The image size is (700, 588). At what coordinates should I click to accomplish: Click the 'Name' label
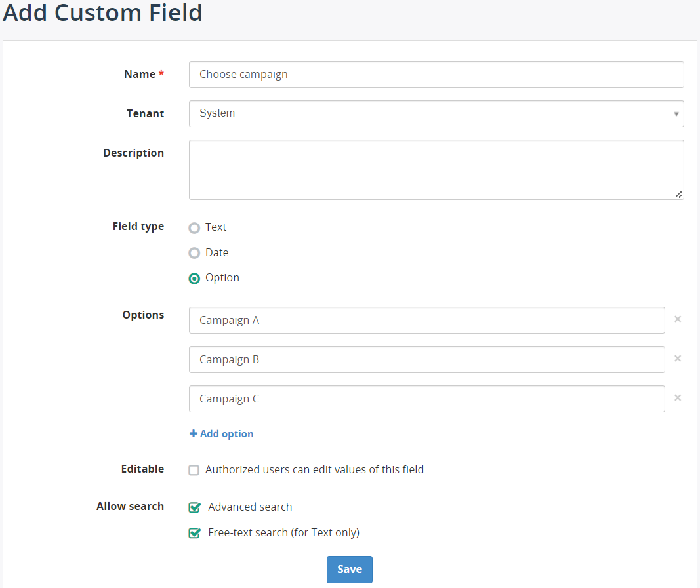pos(140,74)
